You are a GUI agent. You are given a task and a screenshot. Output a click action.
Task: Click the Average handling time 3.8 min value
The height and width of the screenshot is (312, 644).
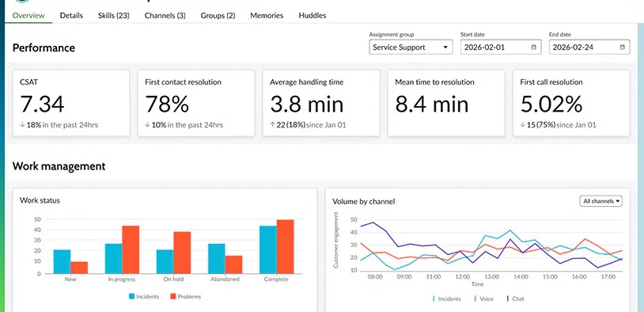(306, 105)
